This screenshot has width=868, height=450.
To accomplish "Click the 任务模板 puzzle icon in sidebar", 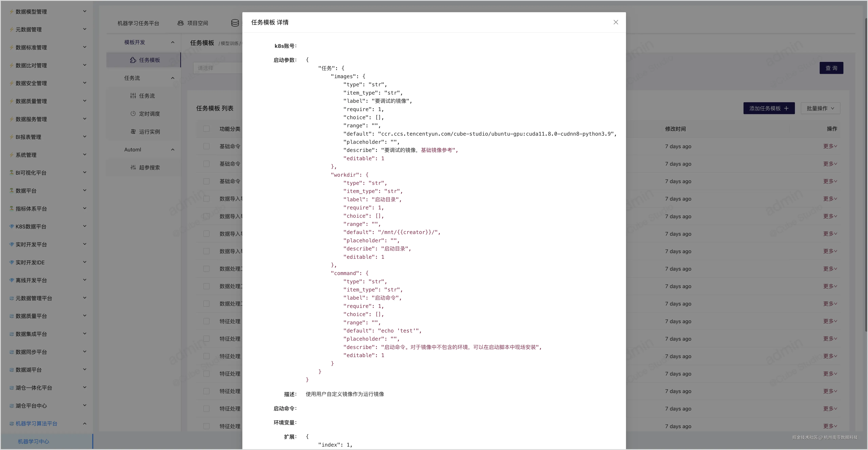I will [x=133, y=60].
